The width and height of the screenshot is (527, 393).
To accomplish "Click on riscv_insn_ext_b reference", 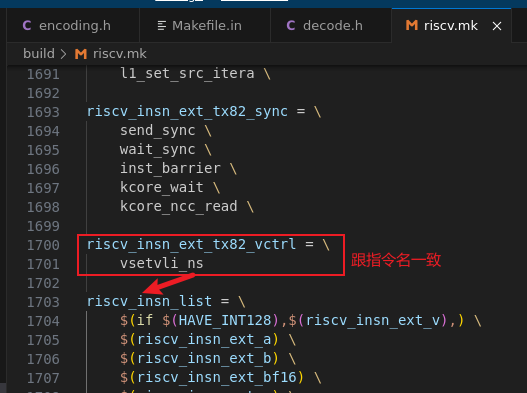I will [204, 359].
